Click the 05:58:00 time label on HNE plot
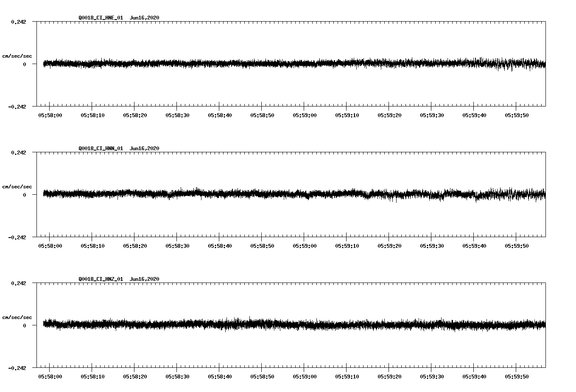The height and width of the screenshot is (392, 576). 50,115
